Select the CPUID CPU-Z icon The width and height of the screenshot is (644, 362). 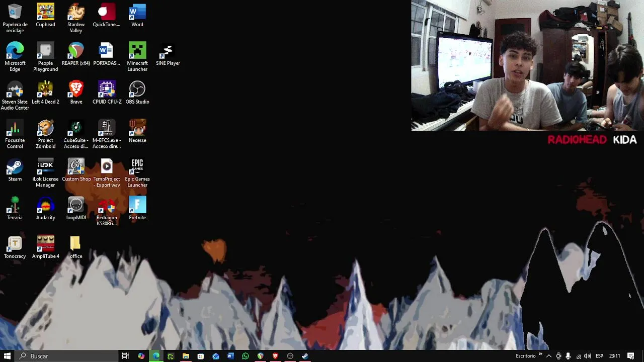pyautogui.click(x=107, y=93)
